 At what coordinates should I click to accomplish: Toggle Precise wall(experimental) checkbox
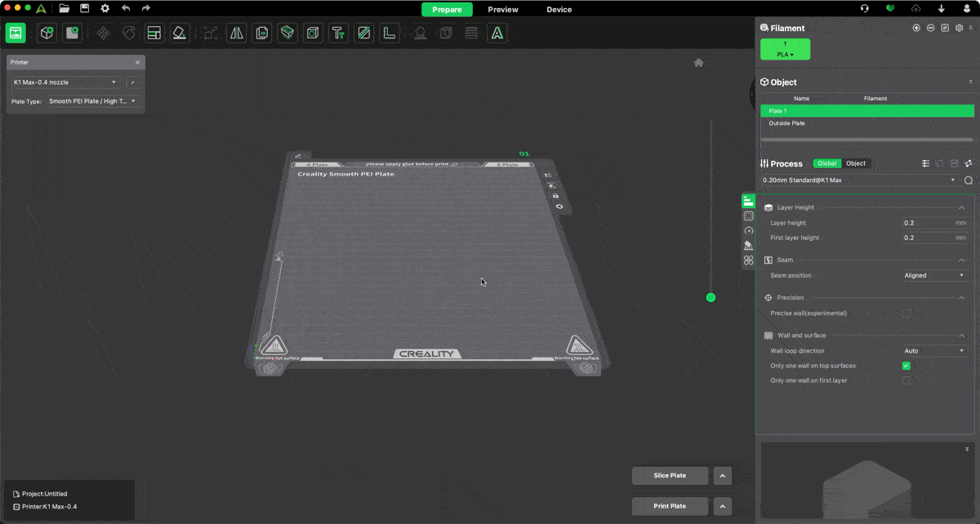coord(906,313)
